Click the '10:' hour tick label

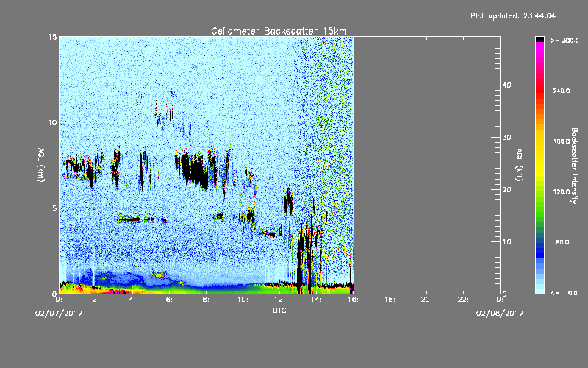[x=243, y=300]
